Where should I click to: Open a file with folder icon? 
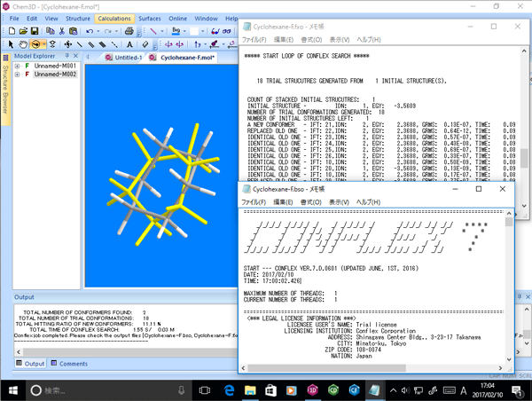coord(23,31)
